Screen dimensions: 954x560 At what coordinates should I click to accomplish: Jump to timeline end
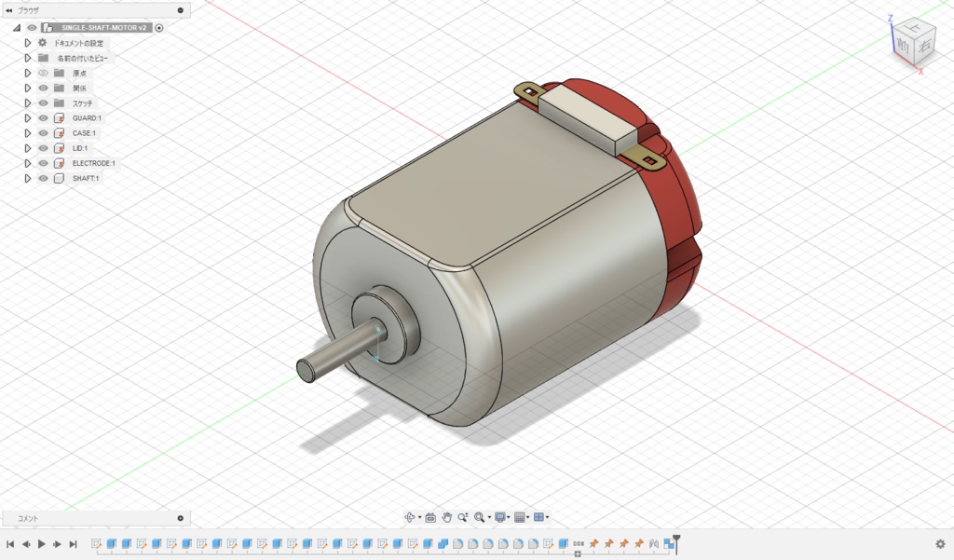[x=73, y=543]
